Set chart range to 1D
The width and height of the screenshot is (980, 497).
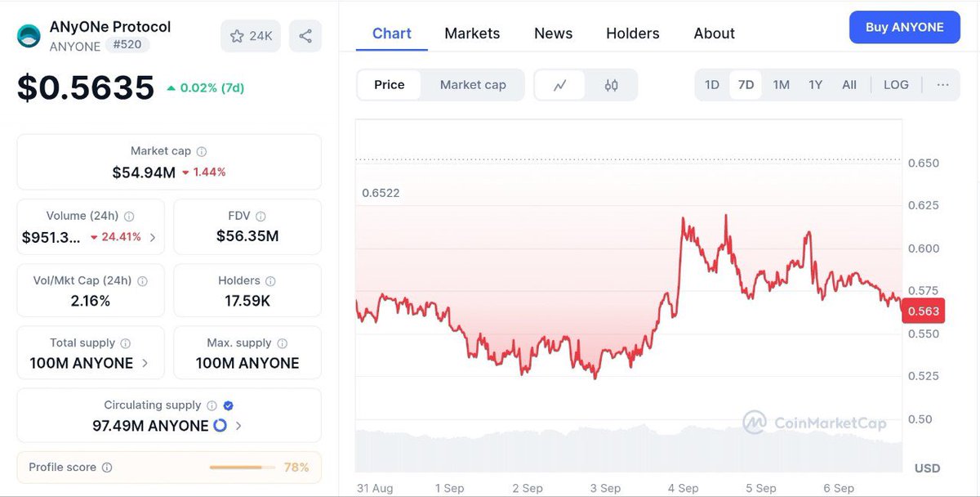click(712, 85)
